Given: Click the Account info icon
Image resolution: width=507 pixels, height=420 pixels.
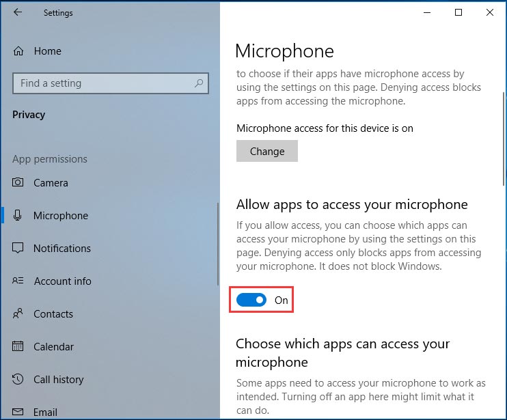Looking at the screenshot, I should [18, 281].
